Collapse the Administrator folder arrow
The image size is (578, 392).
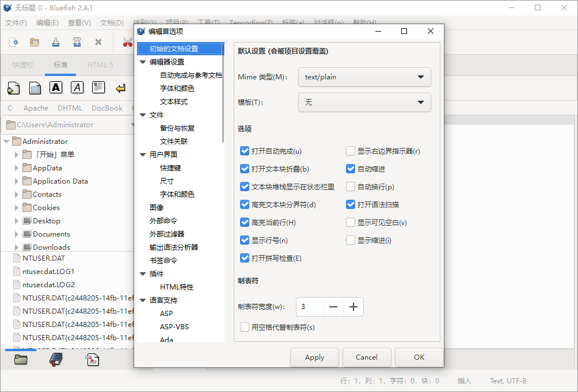(6, 142)
